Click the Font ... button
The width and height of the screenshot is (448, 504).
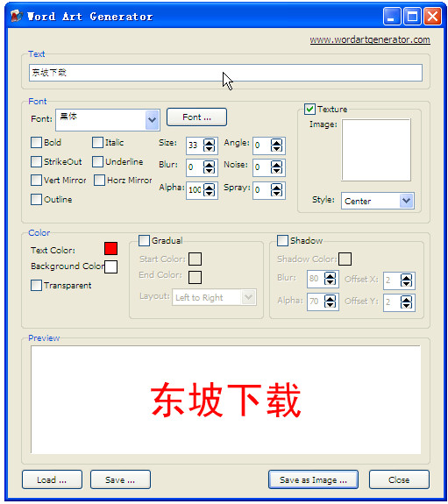tap(196, 117)
